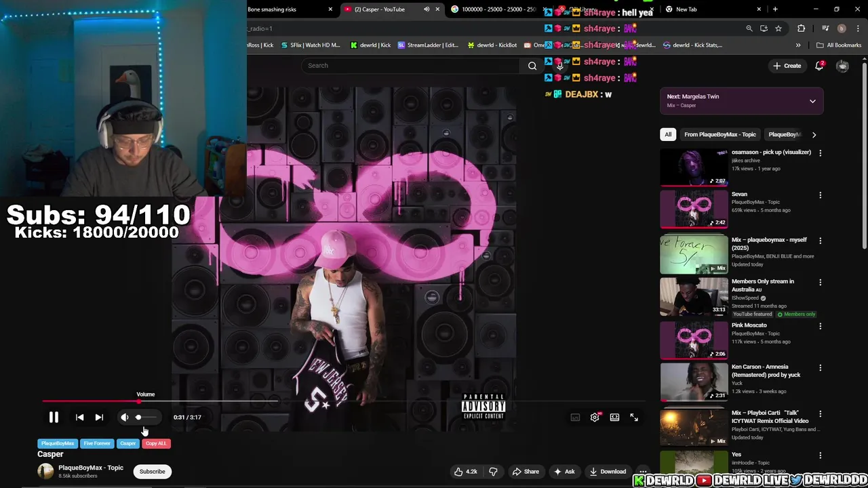Open the Sevan video title

pyautogui.click(x=739, y=194)
